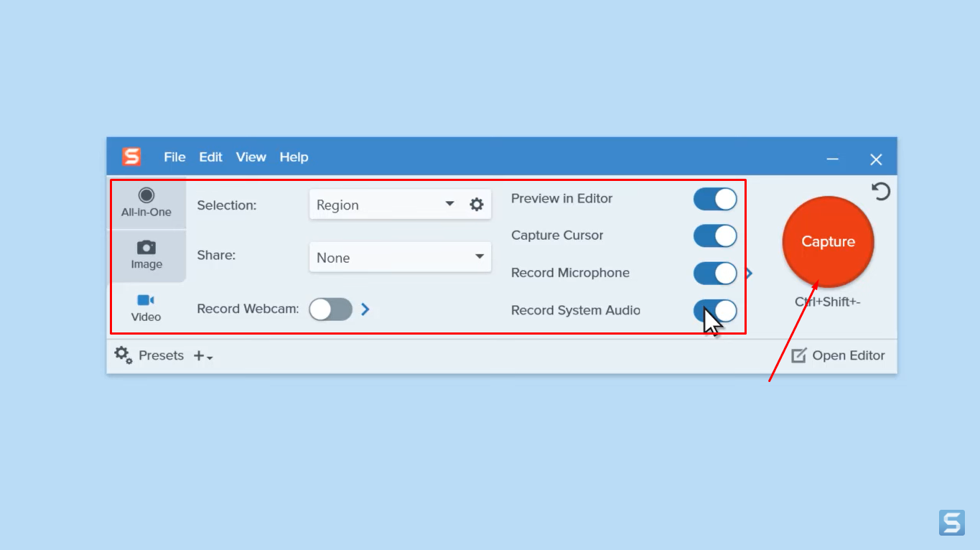Image resolution: width=980 pixels, height=550 pixels.
Task: Open the add Preset dropdown
Action: (201, 355)
